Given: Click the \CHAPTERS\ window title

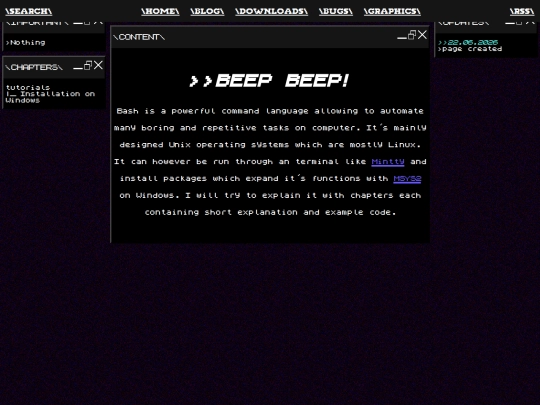Looking at the screenshot, I should click(34, 67).
